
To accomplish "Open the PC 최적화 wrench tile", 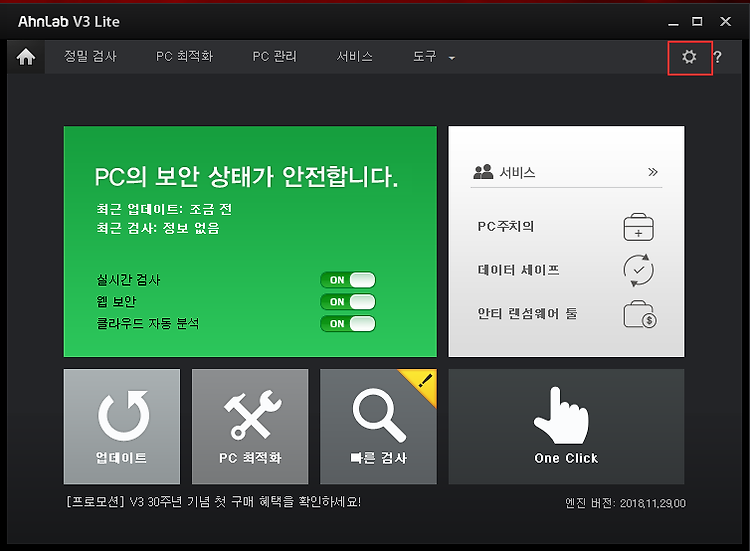I will [x=250, y=426].
